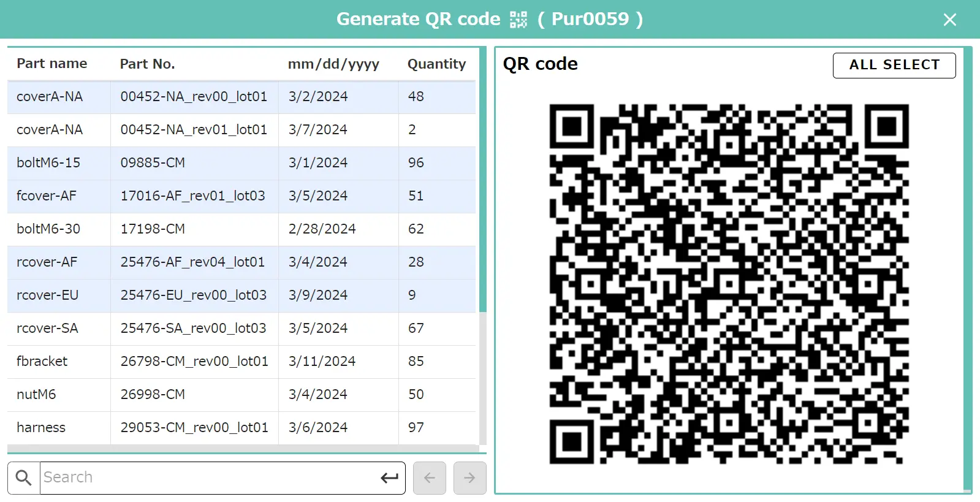Go to next page with right arrow
The image size is (980, 502).
[x=469, y=477]
